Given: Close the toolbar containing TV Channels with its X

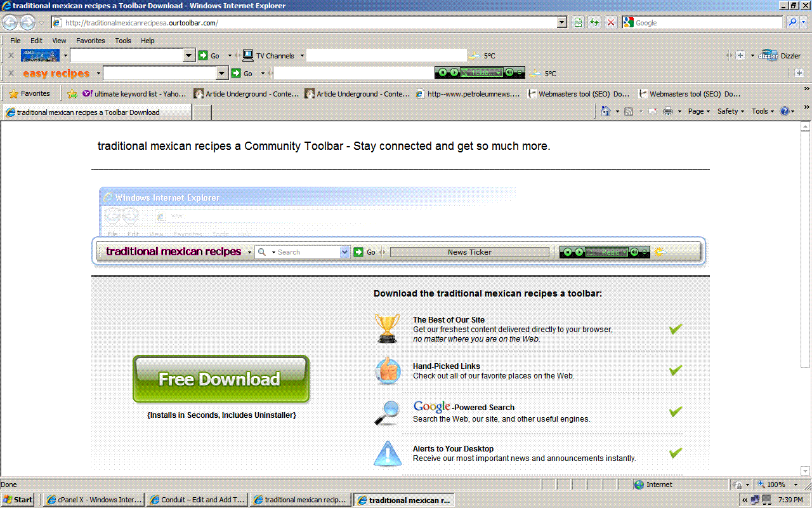Looking at the screenshot, I should click(10, 56).
